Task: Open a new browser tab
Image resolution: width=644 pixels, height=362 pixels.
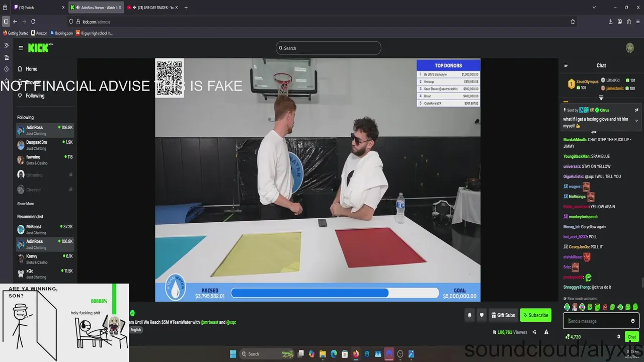Action: click(x=186, y=8)
